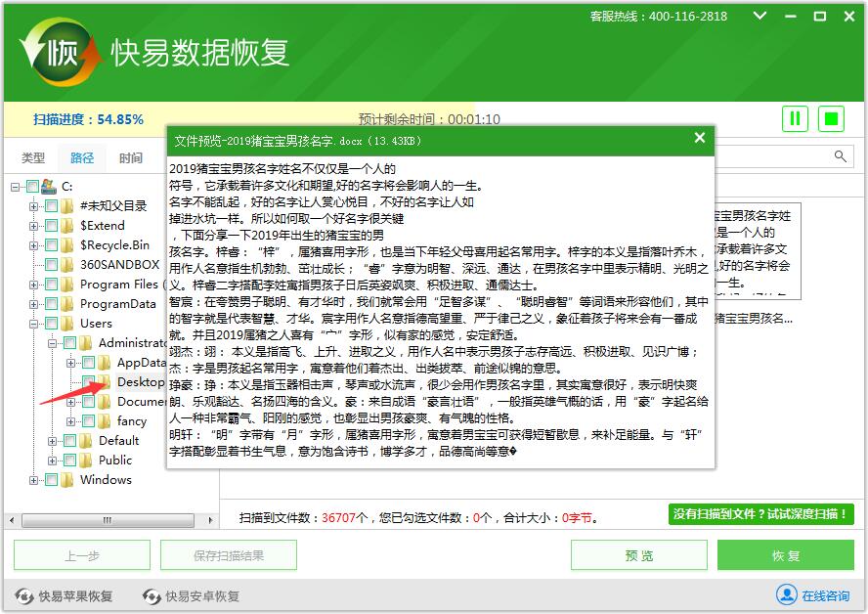
Task: Switch to the 时间 tab
Action: [x=131, y=157]
